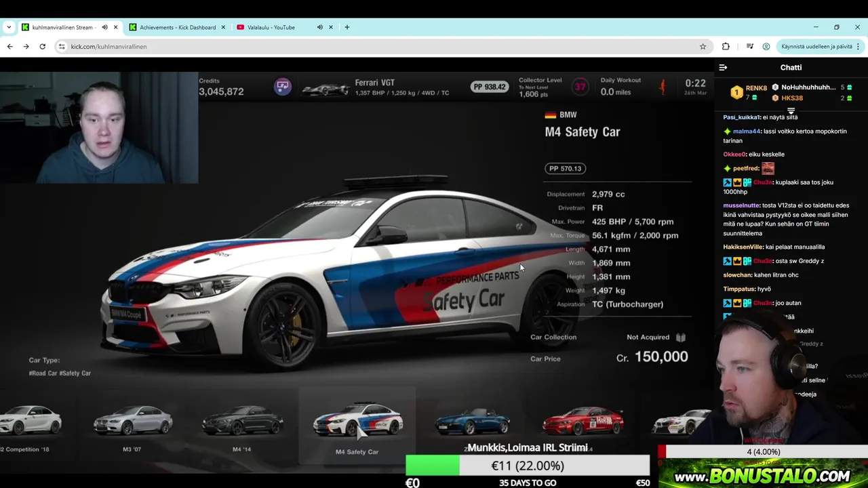Close the kuhlmanvirallinen Stream tab
The height and width of the screenshot is (488, 868).
pos(115,27)
